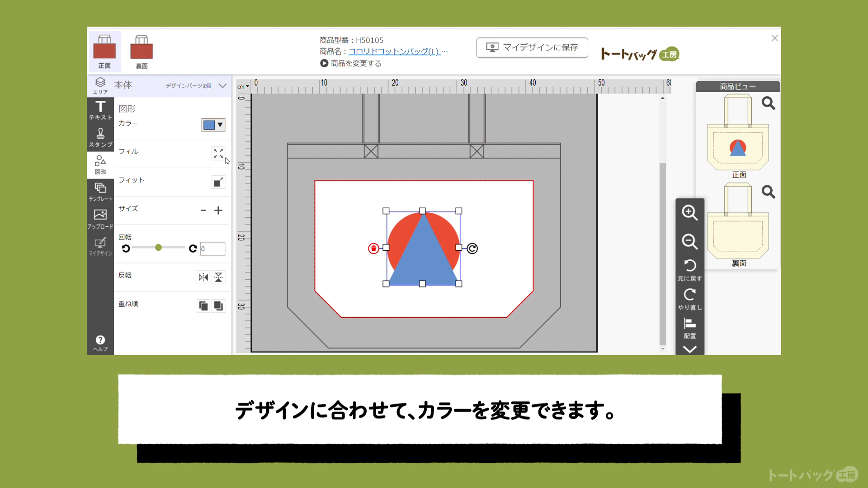Click the top-right resize handle of shape
Screen dimensions: 868x488
point(459,211)
